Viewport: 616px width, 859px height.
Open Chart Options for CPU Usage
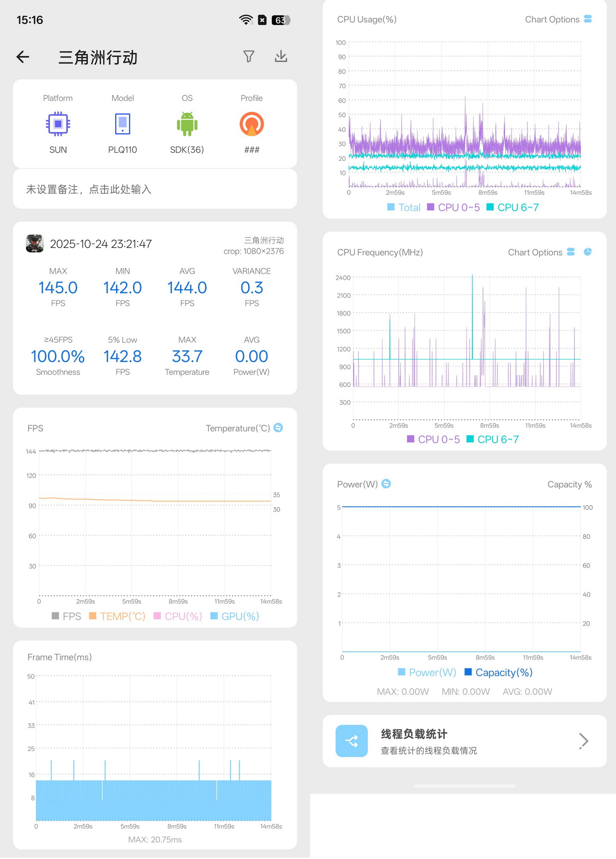pos(558,19)
